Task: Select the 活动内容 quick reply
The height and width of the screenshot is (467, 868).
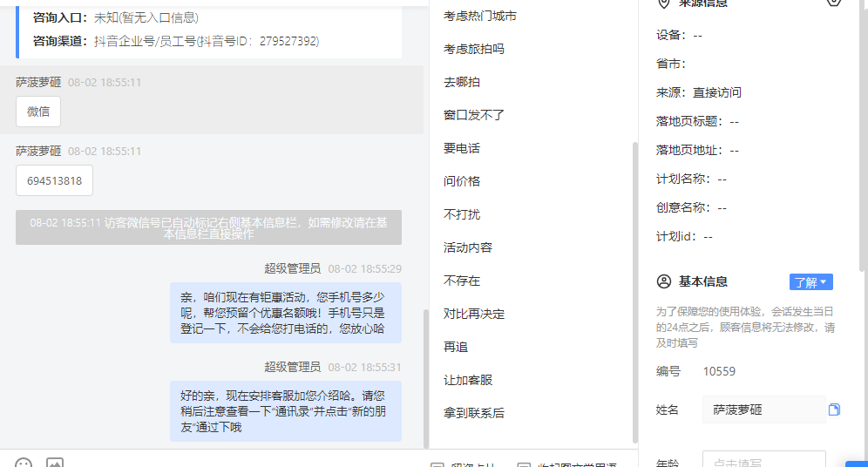Action: point(468,248)
